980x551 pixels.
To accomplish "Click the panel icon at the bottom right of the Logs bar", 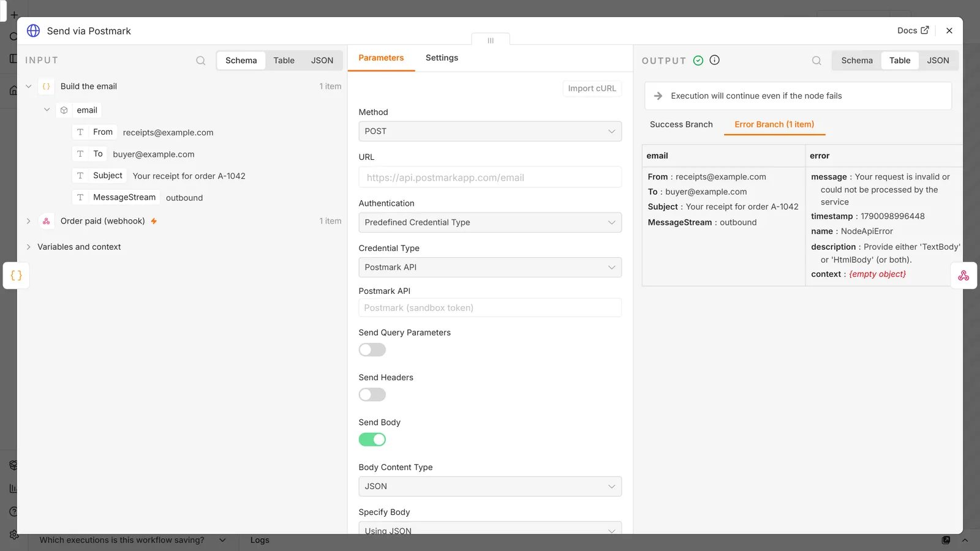I will (946, 540).
